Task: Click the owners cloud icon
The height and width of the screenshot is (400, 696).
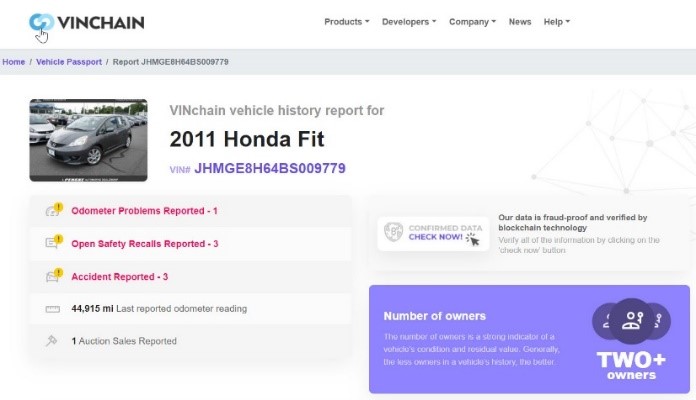Action: tap(631, 321)
